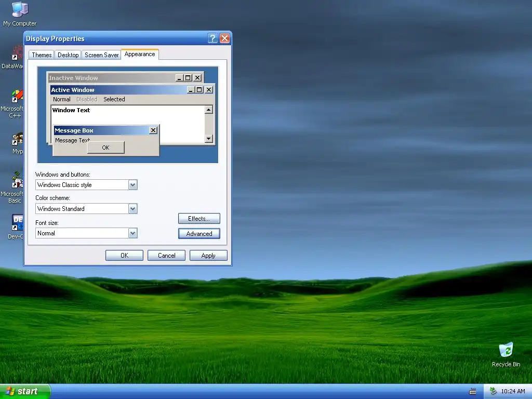Select the Myp desktop shortcut icon
532x399 pixels.
pos(18,139)
